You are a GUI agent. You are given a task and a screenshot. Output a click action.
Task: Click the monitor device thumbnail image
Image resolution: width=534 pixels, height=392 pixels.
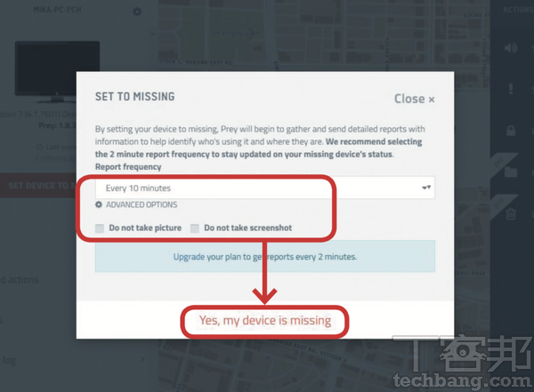[57, 71]
